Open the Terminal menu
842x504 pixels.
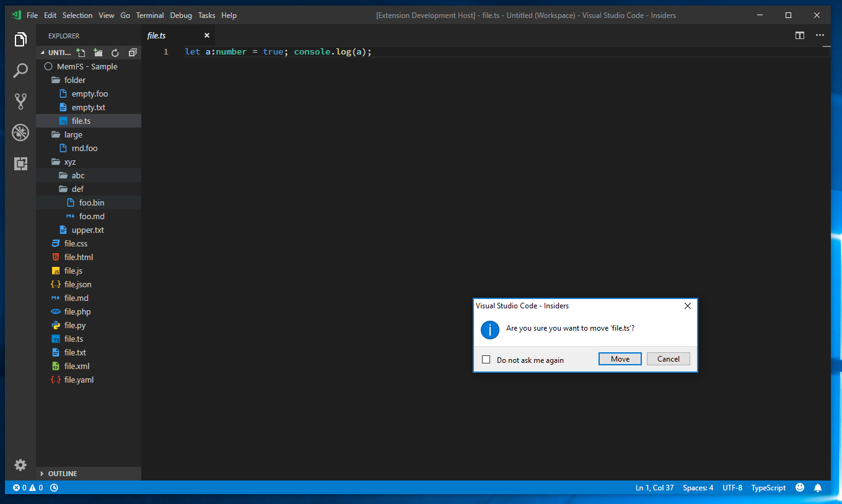(x=149, y=15)
